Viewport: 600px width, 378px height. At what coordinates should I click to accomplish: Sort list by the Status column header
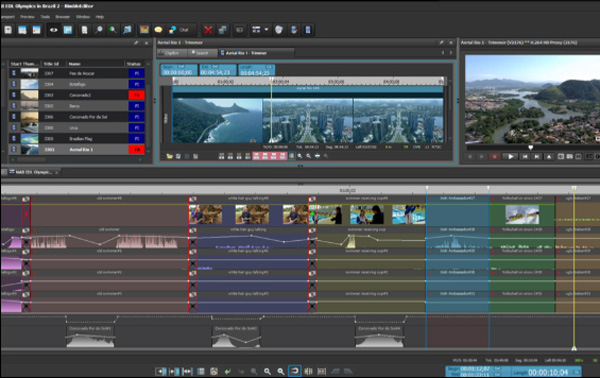pos(134,64)
